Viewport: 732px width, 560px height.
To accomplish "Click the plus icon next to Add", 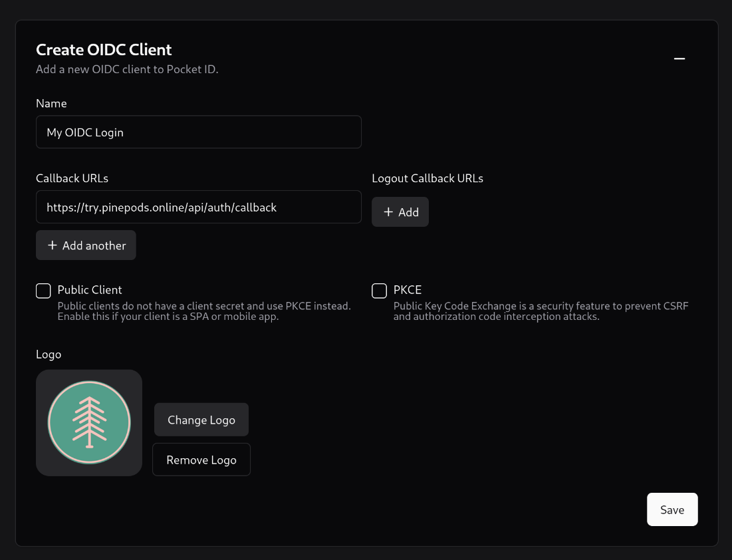I will (x=388, y=211).
